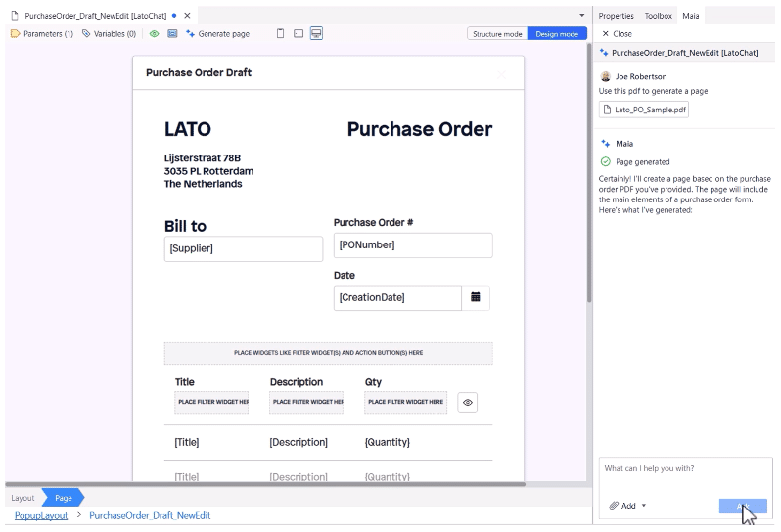Click the "What can I help you with?" input
Image resolution: width=781 pixels, height=532 pixels.
pos(685,469)
